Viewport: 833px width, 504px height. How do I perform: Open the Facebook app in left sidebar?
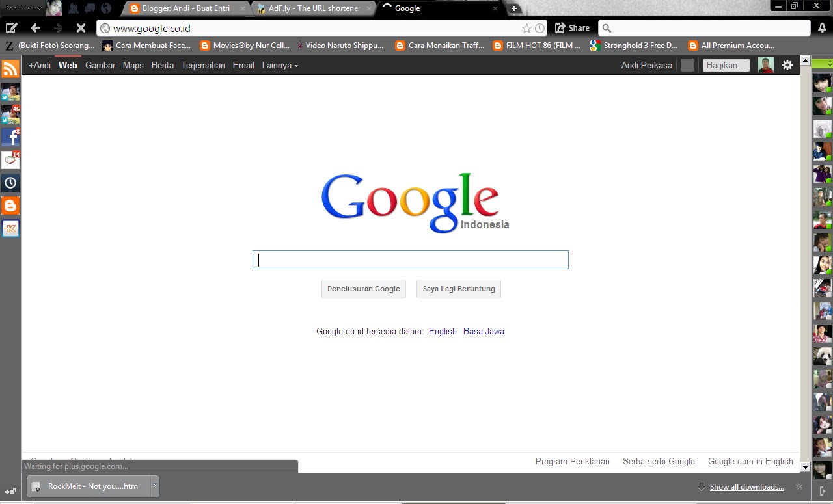pyautogui.click(x=10, y=137)
